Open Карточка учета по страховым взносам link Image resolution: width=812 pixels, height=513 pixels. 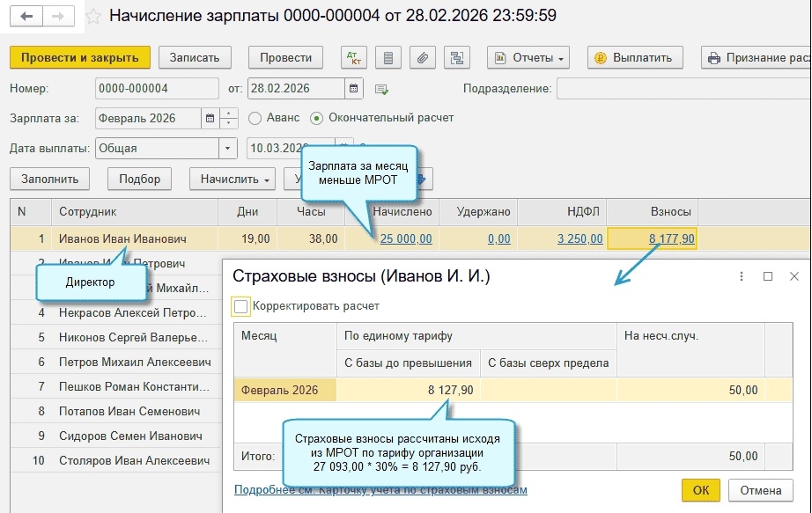[x=380, y=490]
